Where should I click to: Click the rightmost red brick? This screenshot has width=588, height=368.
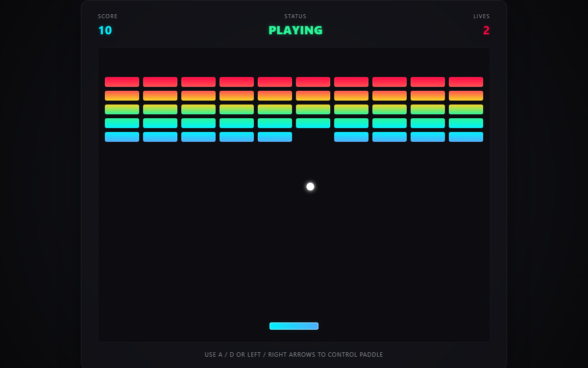pos(466,82)
